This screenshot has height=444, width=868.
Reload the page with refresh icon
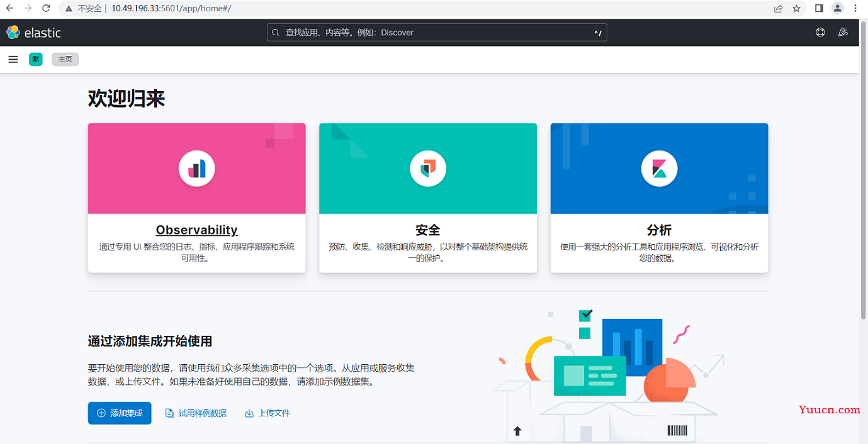[46, 8]
